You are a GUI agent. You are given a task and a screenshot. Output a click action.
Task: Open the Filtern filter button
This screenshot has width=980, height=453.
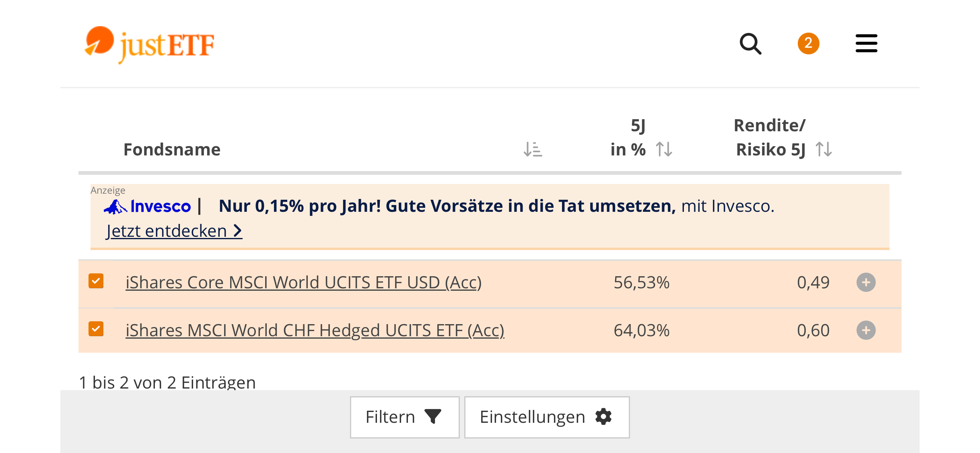(x=404, y=417)
